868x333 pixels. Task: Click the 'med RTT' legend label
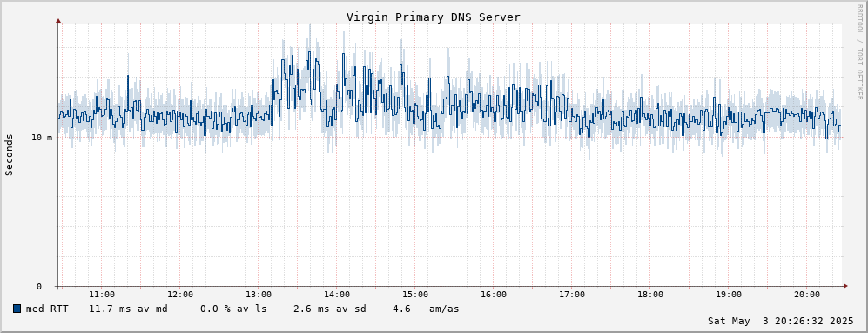click(x=47, y=309)
